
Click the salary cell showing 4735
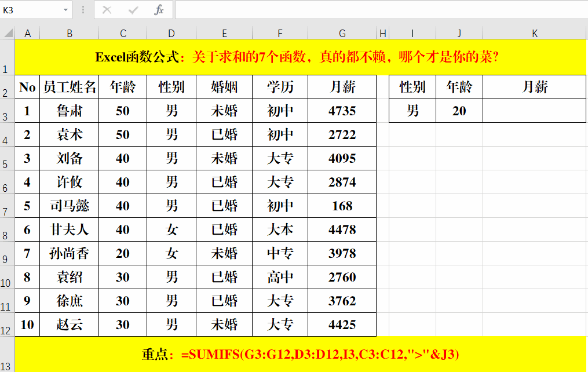[342, 110]
